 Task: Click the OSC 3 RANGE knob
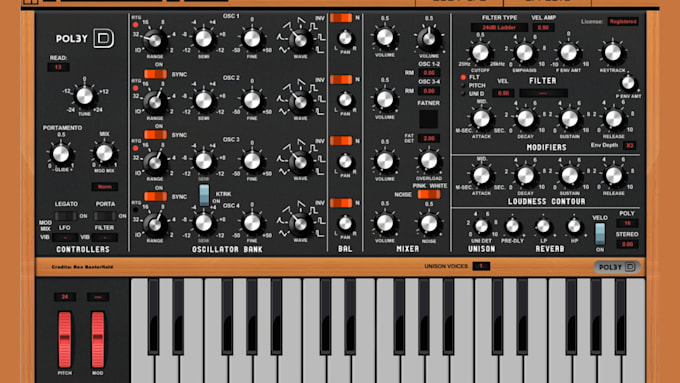click(155, 163)
